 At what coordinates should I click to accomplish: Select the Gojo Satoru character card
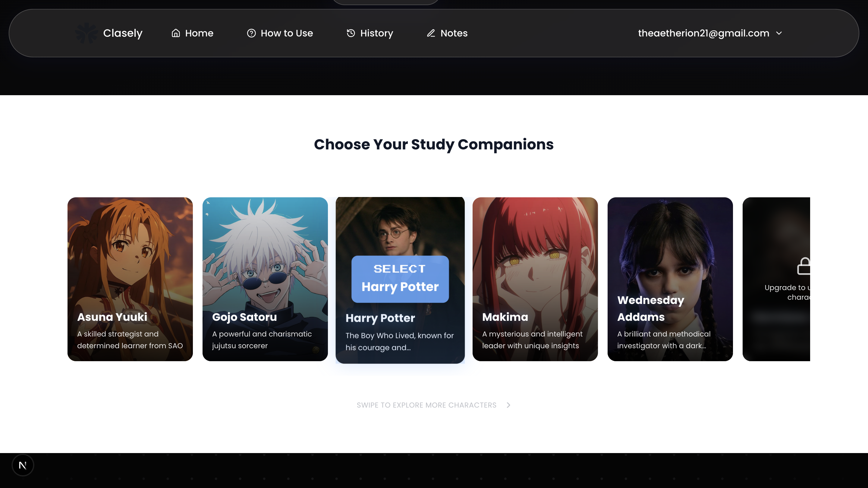tap(265, 279)
